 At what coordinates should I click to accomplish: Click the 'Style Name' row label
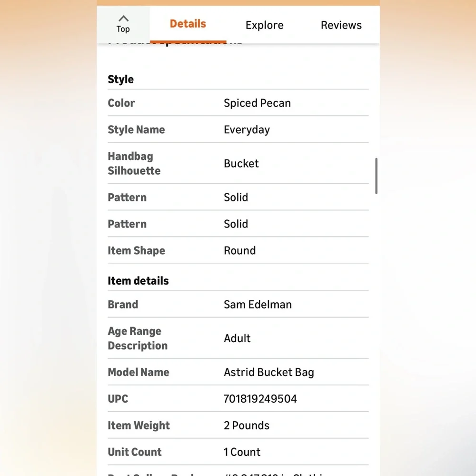[136, 130]
